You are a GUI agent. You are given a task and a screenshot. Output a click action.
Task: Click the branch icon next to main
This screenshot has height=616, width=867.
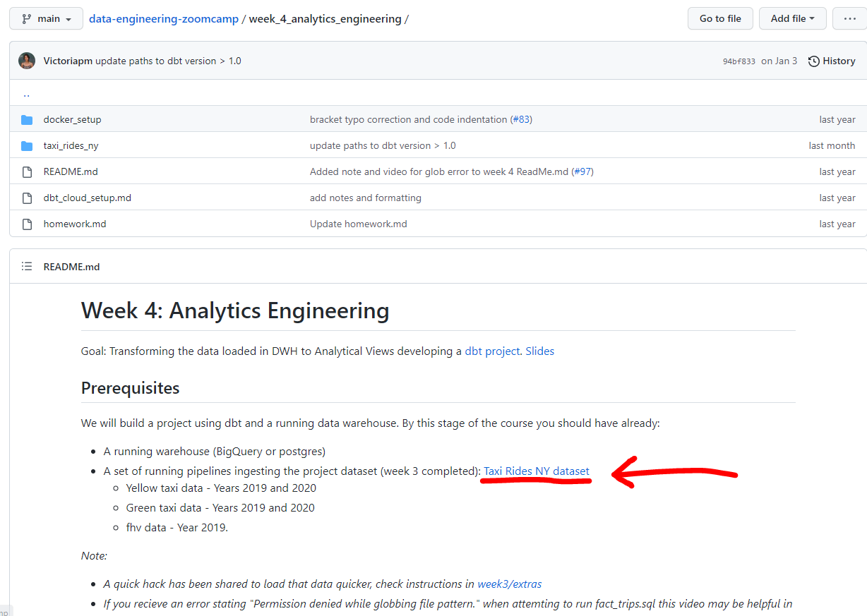[x=25, y=18]
